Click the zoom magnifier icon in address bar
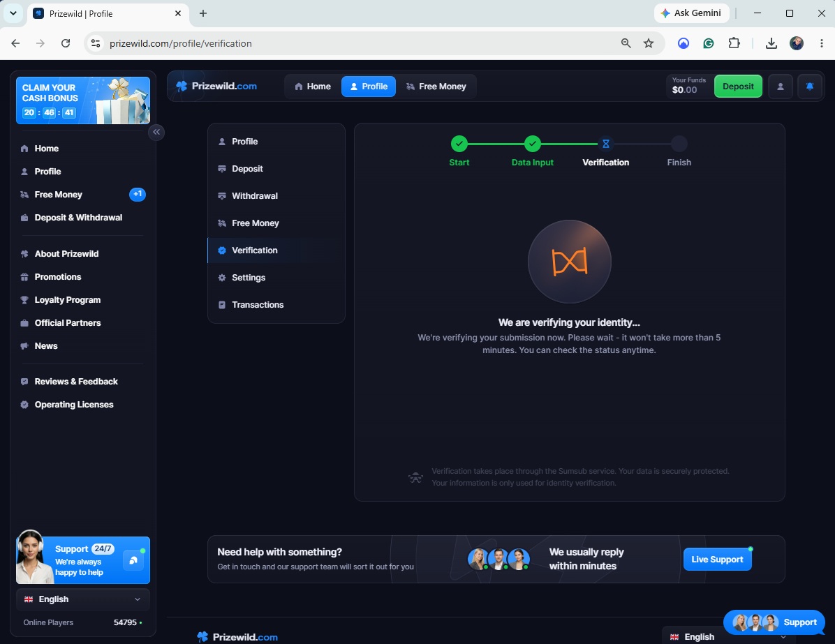The image size is (835, 644). click(626, 43)
